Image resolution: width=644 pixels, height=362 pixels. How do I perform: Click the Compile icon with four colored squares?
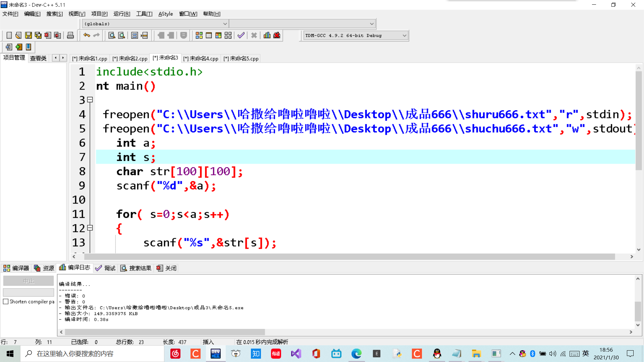[x=199, y=36]
